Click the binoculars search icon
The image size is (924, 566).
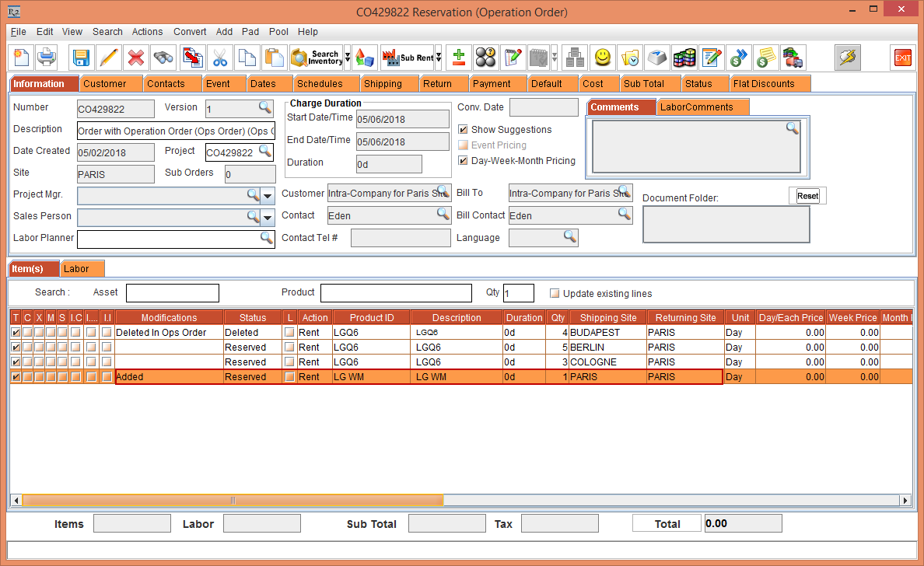pos(163,58)
